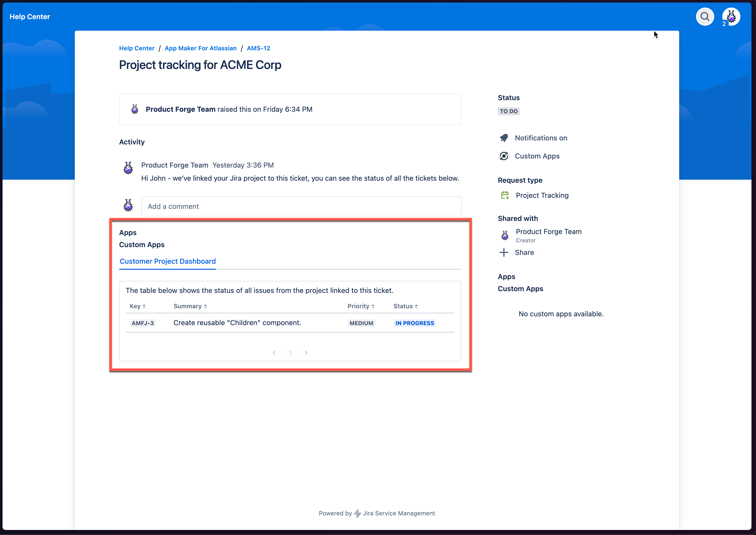Click the Powered by Jira Service Management text

376,513
